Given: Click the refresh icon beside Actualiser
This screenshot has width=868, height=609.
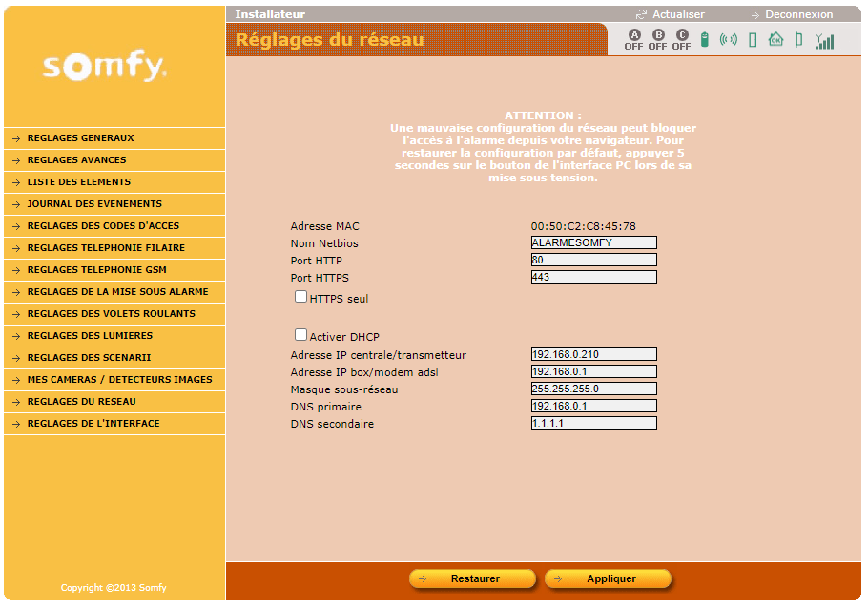Looking at the screenshot, I should pyautogui.click(x=641, y=14).
